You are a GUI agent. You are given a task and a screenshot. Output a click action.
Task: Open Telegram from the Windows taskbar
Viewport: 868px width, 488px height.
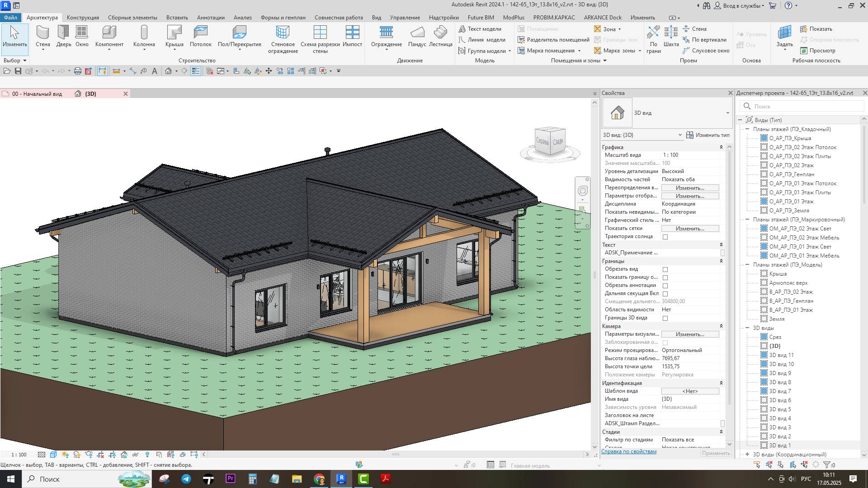tap(186, 479)
